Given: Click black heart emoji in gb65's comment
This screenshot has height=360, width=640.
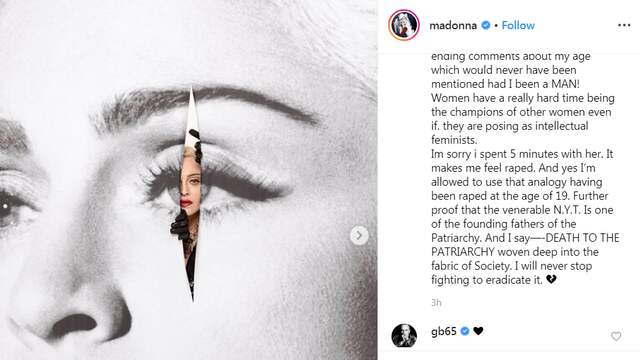Looking at the screenshot, I should coord(478,331).
